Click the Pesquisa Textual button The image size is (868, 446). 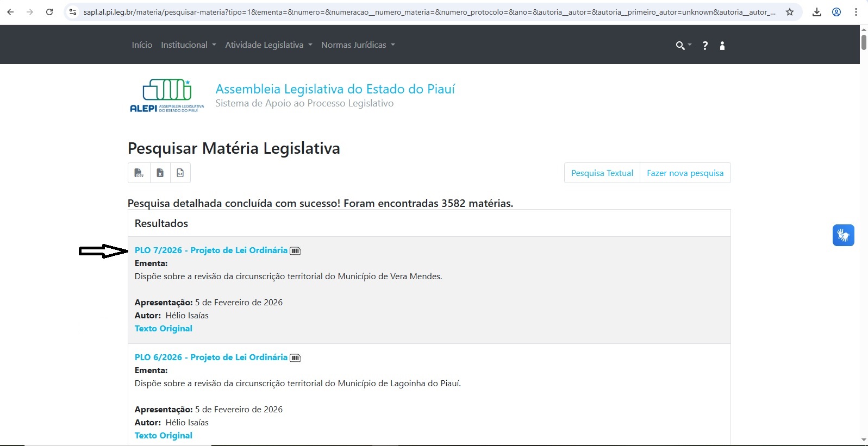point(602,173)
